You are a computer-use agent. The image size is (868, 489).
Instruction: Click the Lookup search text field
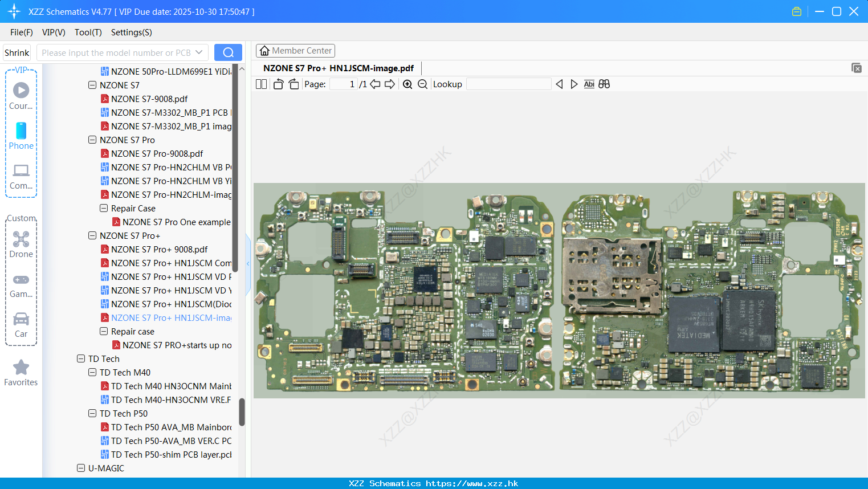508,84
